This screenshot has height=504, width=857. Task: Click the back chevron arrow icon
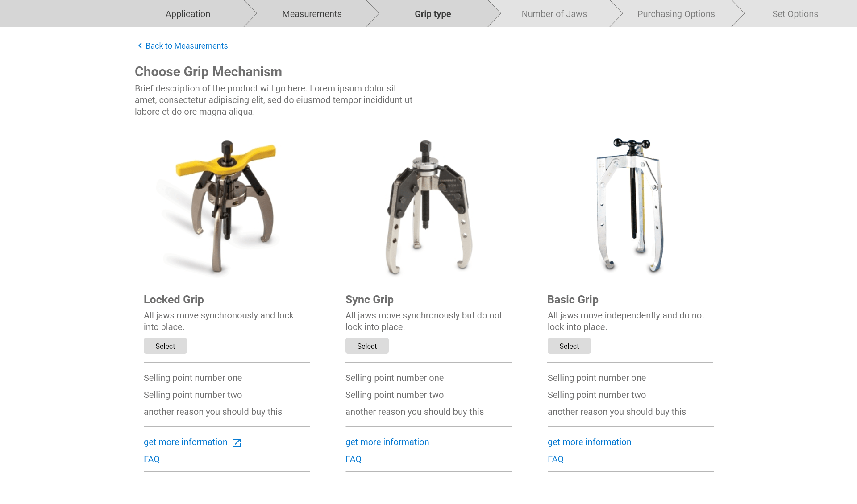(140, 46)
